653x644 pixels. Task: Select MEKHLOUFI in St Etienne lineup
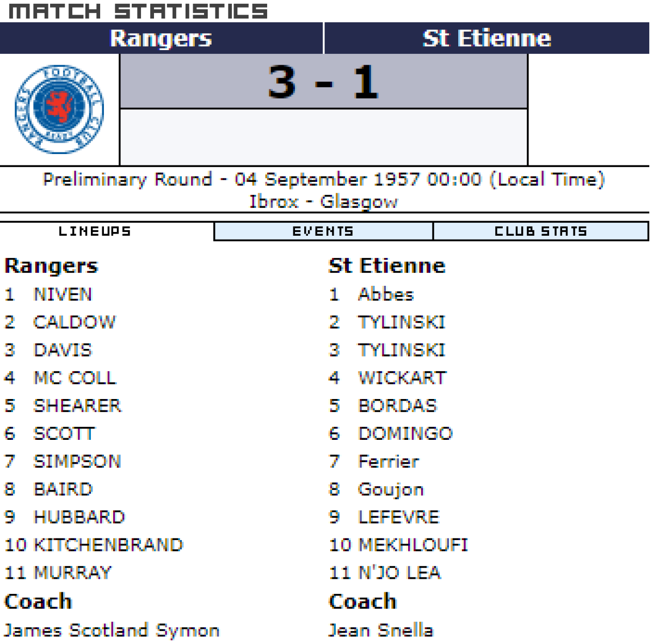pos(413,545)
